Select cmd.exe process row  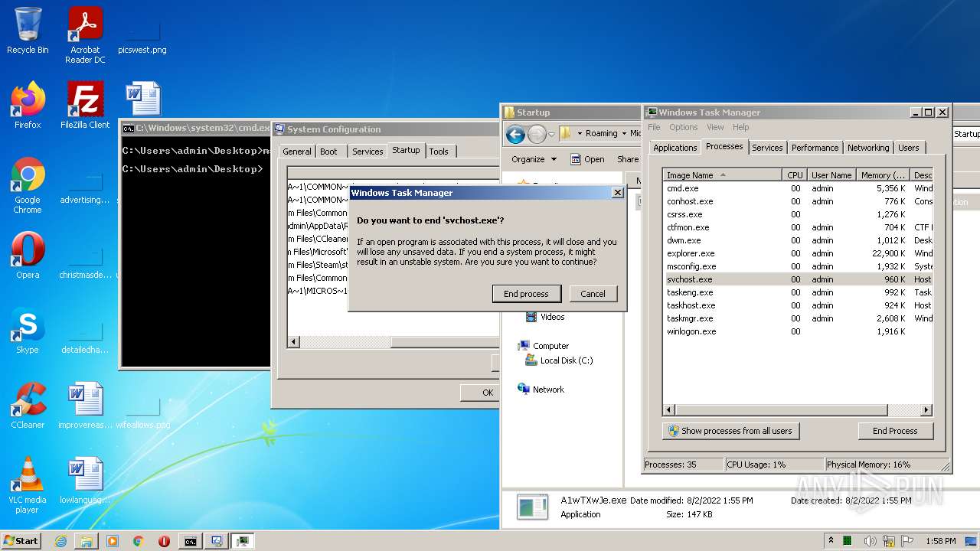[798, 188]
